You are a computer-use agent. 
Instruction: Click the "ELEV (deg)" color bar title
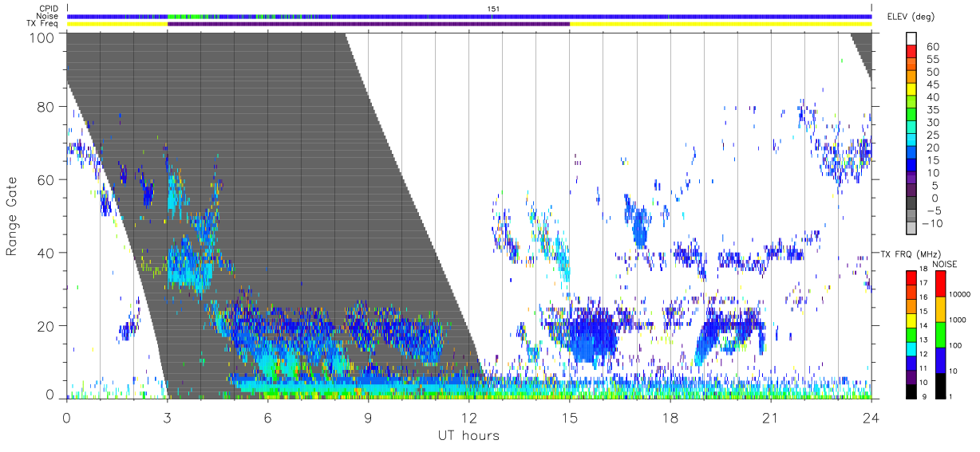click(910, 16)
